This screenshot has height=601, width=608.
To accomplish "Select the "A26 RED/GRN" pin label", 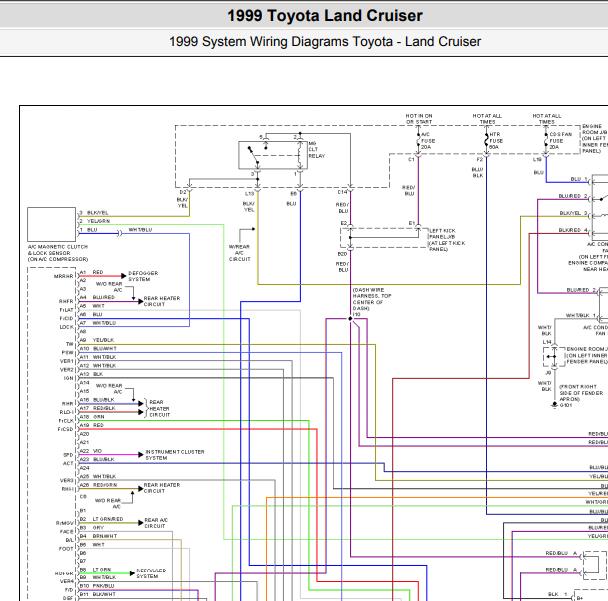I will pos(98,485).
